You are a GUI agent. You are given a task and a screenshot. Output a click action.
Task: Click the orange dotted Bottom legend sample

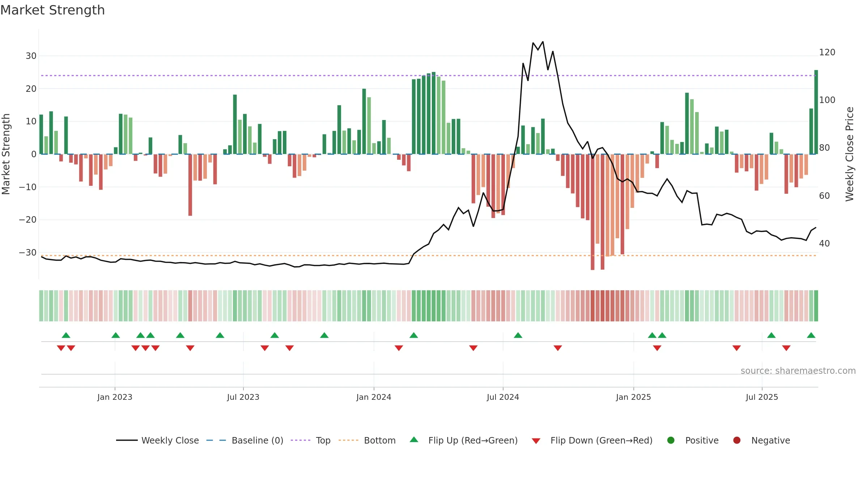tap(348, 440)
